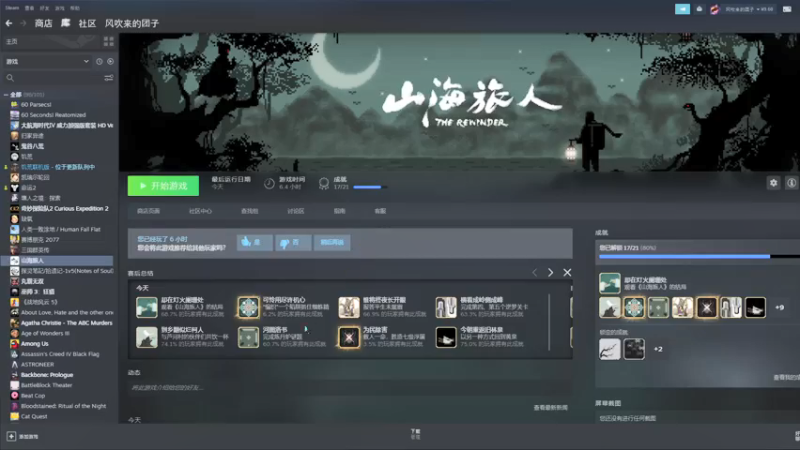
Task: Select Human Fall Flat in the list
Action: pyautogui.click(x=59, y=230)
